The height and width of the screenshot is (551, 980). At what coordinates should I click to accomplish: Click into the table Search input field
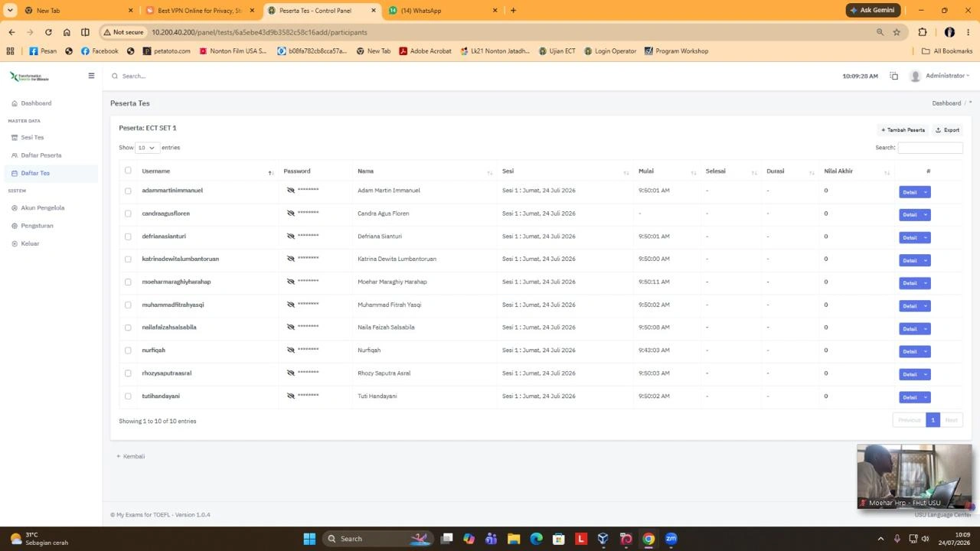[930, 148]
